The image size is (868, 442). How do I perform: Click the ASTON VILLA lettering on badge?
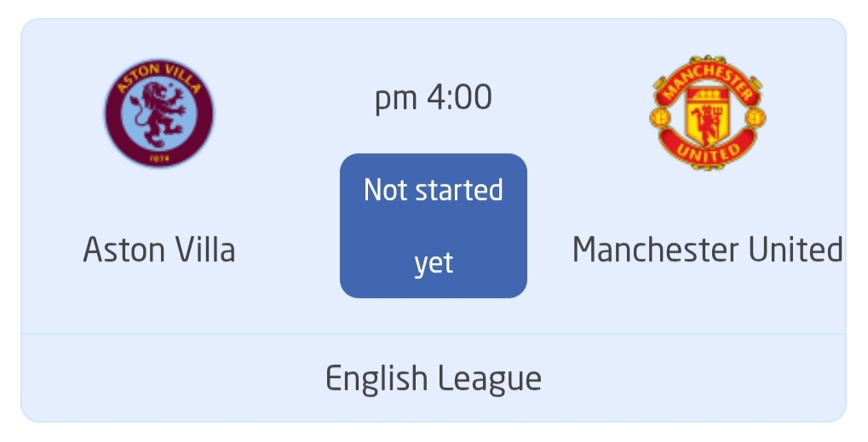coord(159,78)
